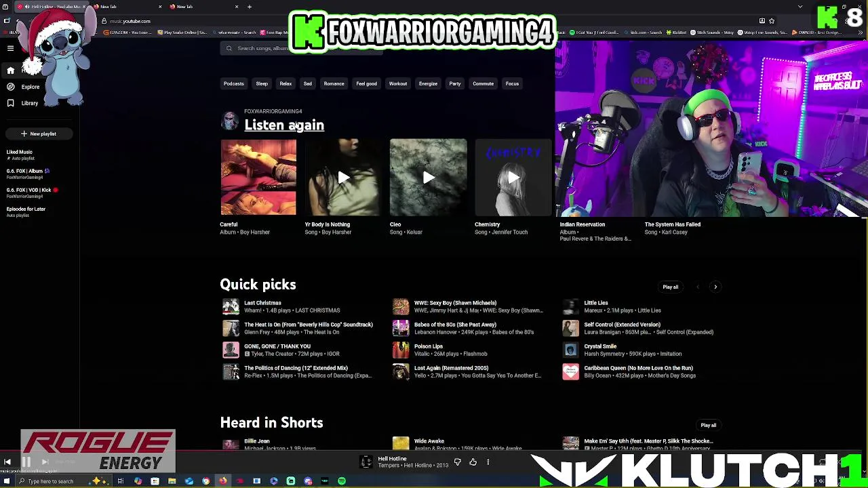
Task: Play Babes of the 80s quick pick
Action: pos(401,328)
